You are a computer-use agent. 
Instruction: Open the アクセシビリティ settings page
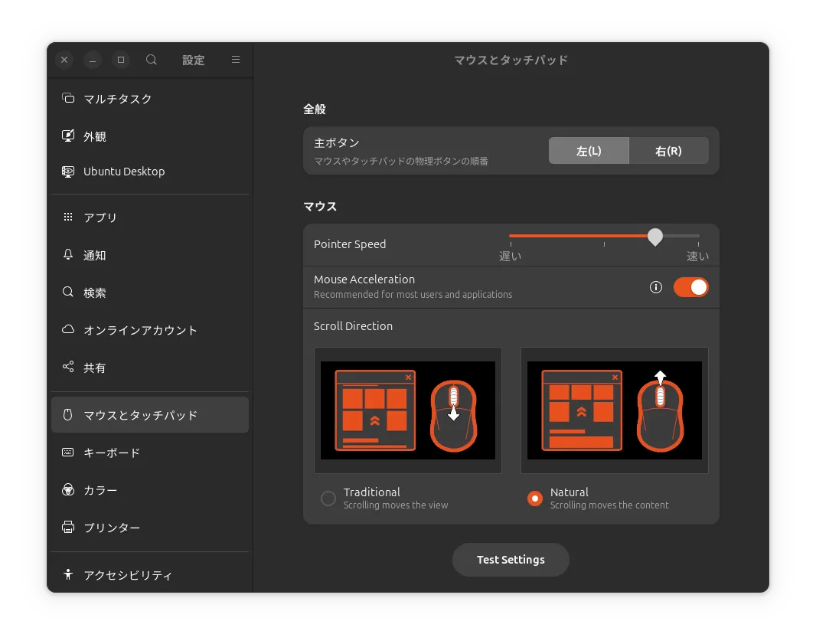(x=150, y=575)
